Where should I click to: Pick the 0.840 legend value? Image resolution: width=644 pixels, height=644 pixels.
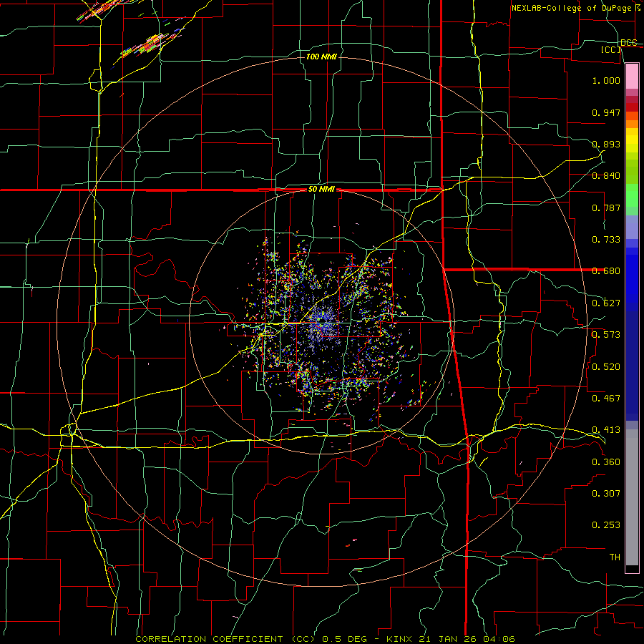[x=606, y=176]
